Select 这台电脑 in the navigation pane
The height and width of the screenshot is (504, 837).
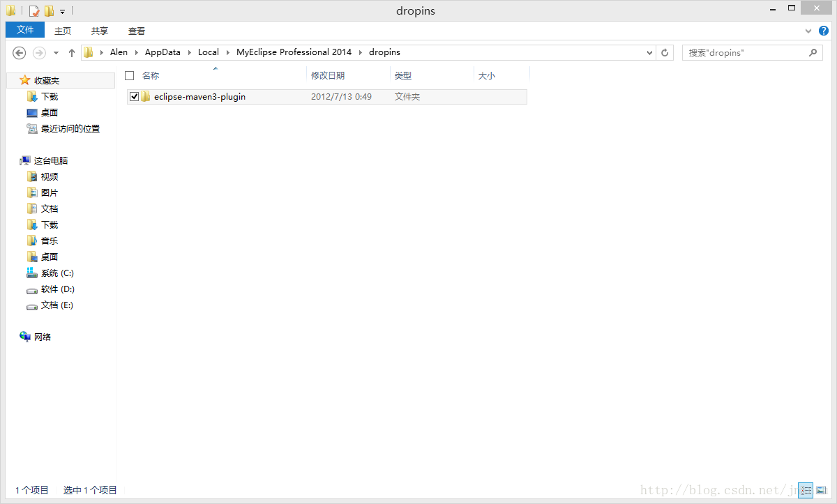(x=51, y=161)
